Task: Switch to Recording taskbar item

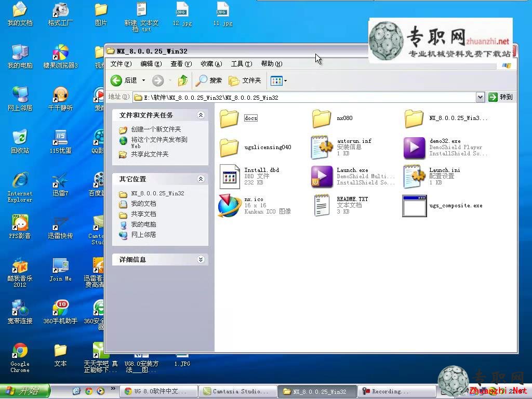Action: pyautogui.click(x=396, y=391)
